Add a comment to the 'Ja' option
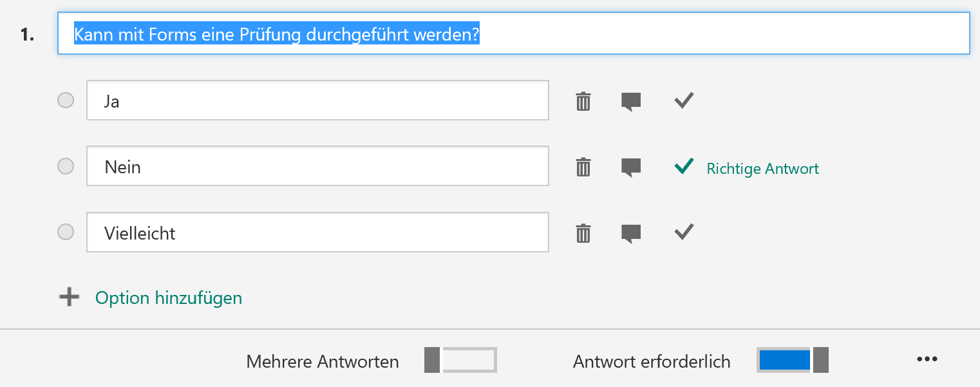This screenshot has height=387, width=980. (x=631, y=102)
